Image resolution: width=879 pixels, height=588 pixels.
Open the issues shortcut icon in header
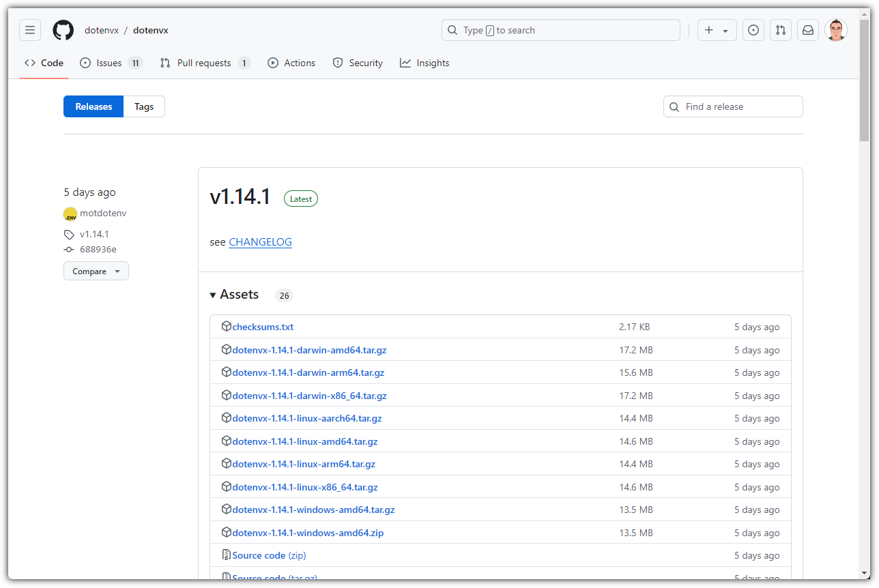753,30
